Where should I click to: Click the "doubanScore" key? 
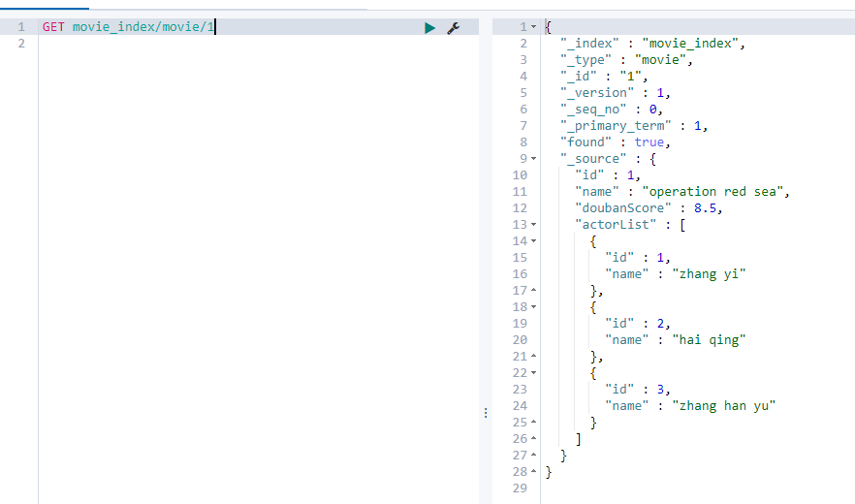click(622, 208)
